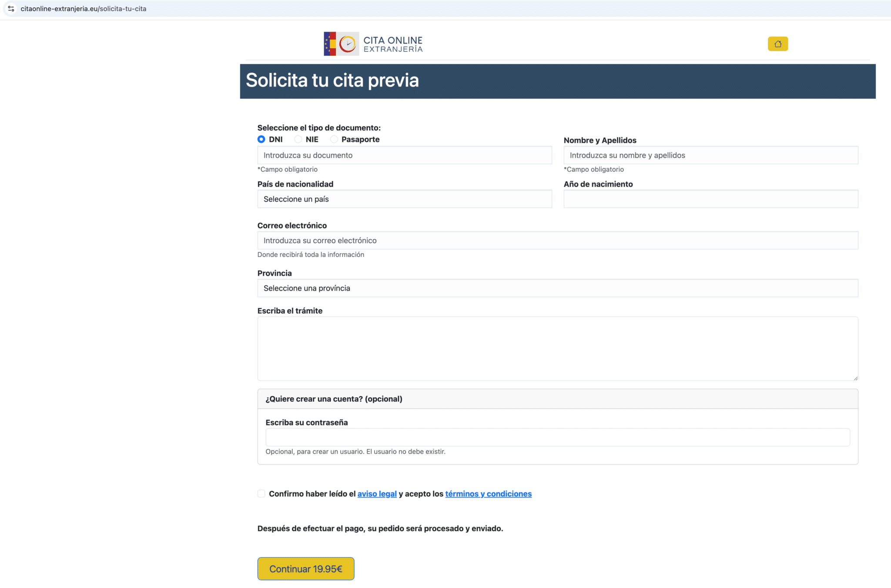Click the Cita Online Extranjería logo
Image resolution: width=891 pixels, height=588 pixels.
(373, 44)
